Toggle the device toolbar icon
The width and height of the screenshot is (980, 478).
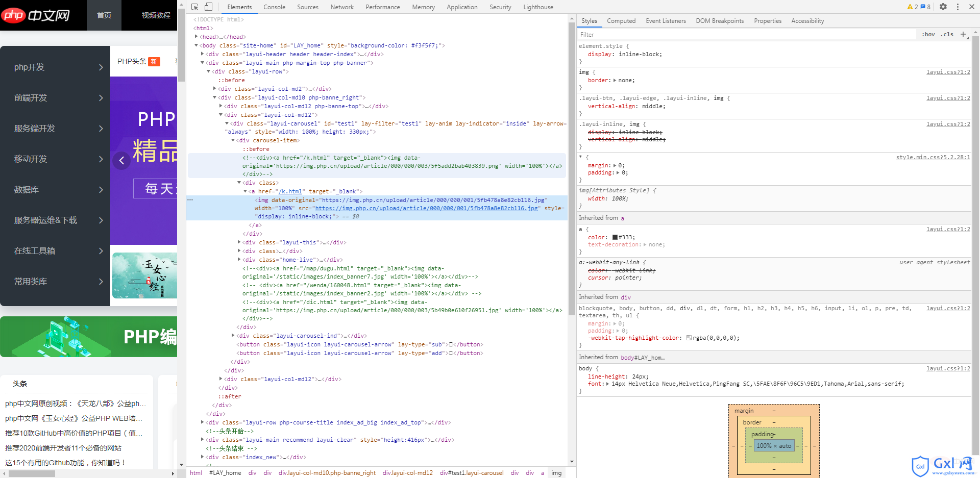point(208,7)
